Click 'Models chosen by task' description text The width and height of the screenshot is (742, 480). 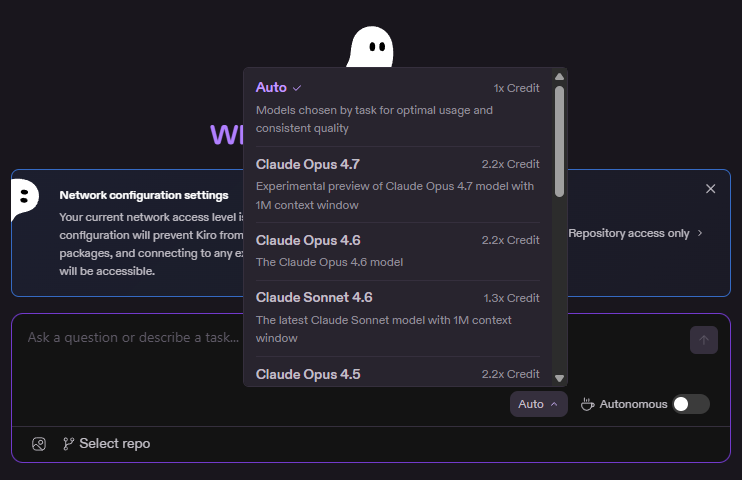click(374, 119)
